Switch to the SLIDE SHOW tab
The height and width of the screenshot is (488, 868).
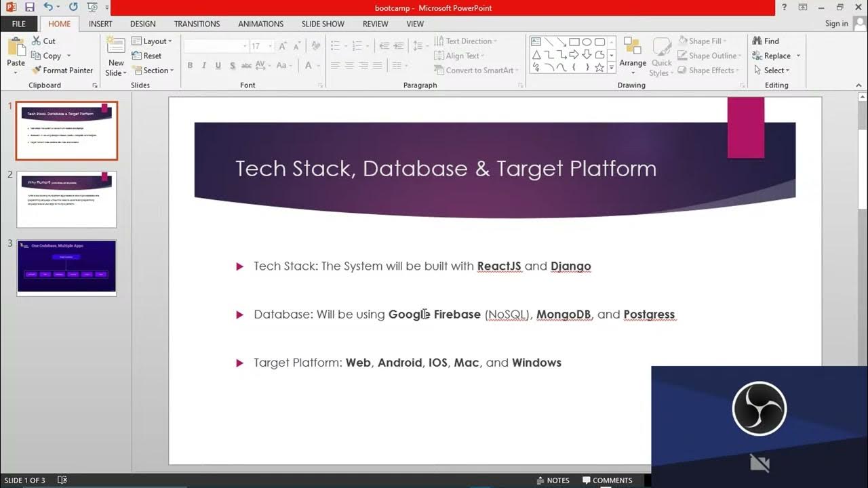[x=323, y=24]
